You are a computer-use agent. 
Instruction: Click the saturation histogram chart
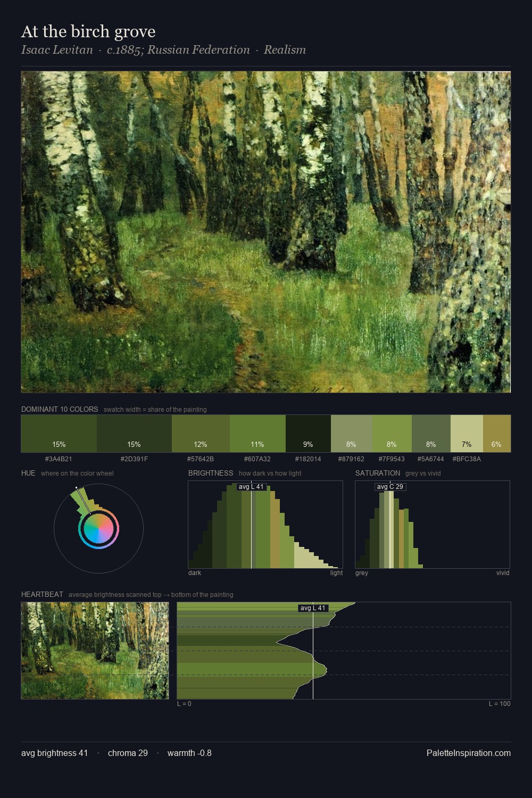433,525
